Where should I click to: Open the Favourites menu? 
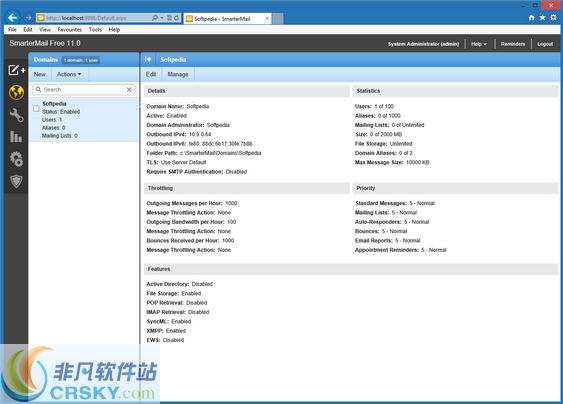[70, 30]
